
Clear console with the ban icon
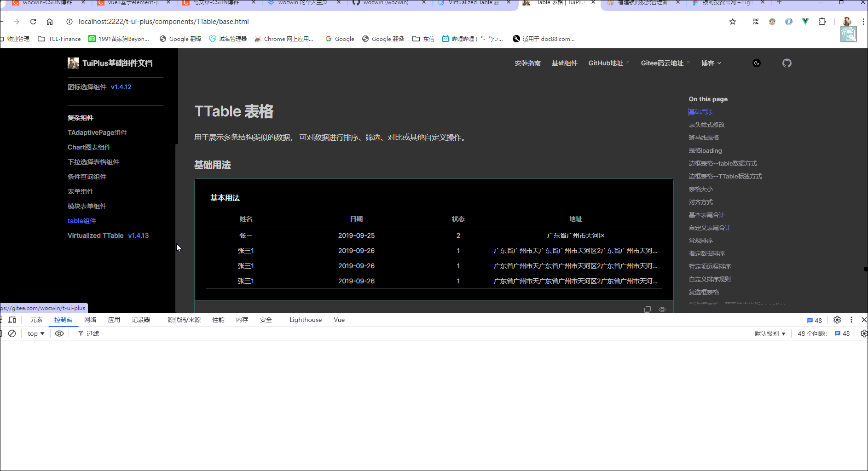click(12, 333)
